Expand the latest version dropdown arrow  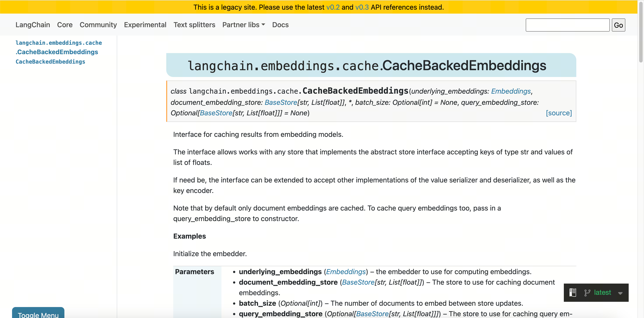click(620, 293)
